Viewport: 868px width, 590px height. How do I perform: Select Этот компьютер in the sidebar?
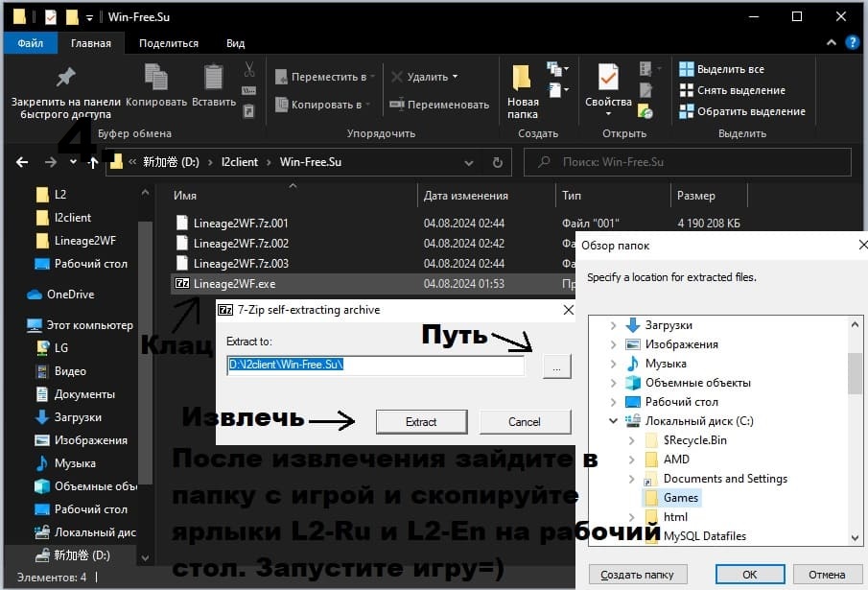(x=89, y=325)
